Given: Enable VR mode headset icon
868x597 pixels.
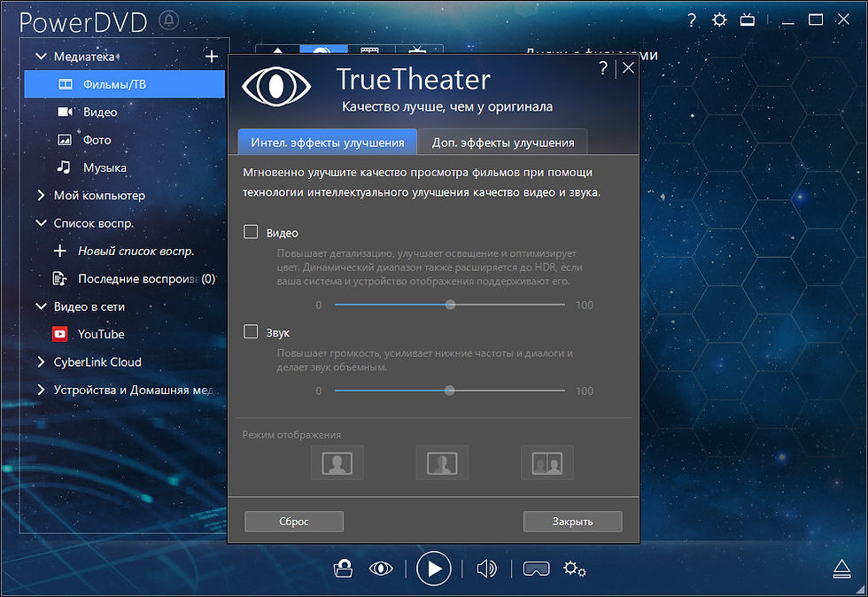Looking at the screenshot, I should [536, 568].
